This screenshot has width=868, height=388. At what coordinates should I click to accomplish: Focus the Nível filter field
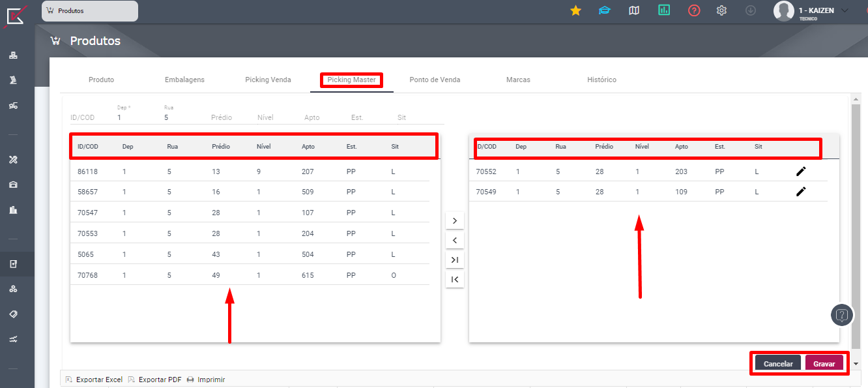276,117
